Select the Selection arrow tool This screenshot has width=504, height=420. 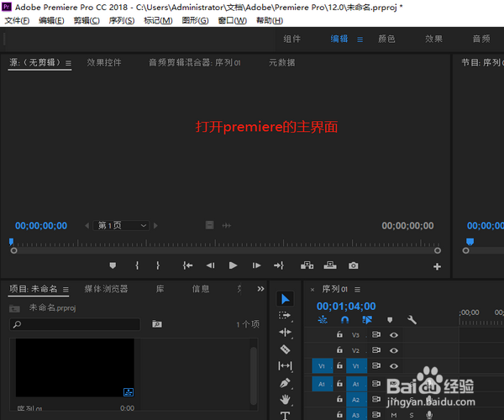285,299
